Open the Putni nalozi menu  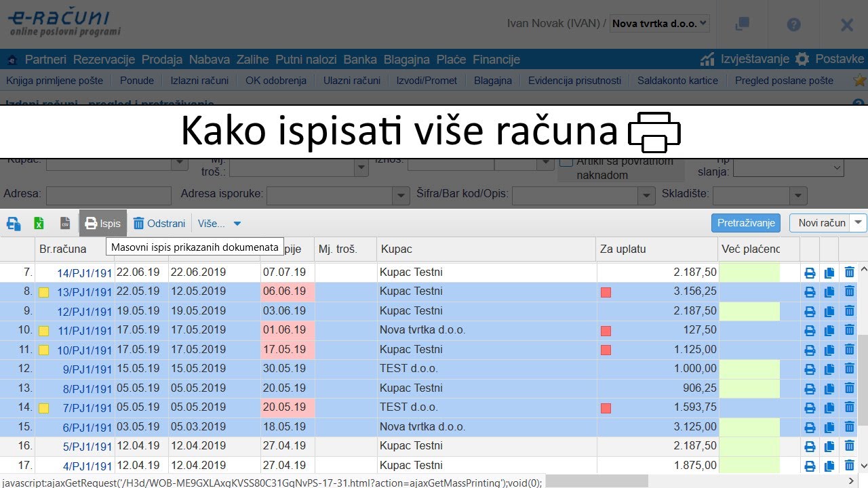tap(307, 60)
